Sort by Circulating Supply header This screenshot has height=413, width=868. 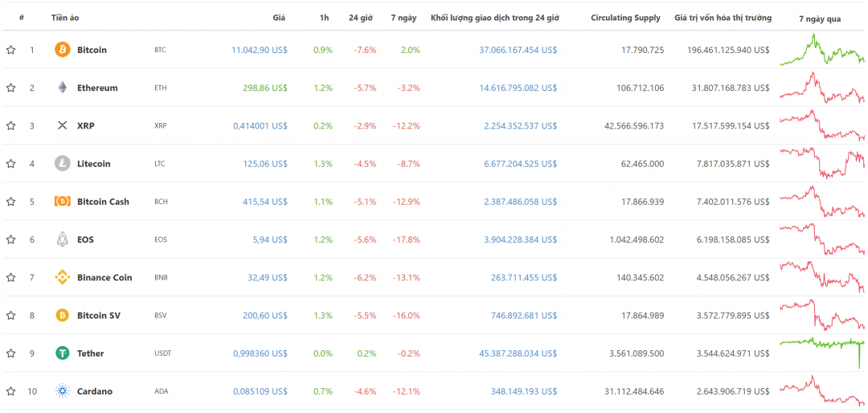tap(625, 18)
